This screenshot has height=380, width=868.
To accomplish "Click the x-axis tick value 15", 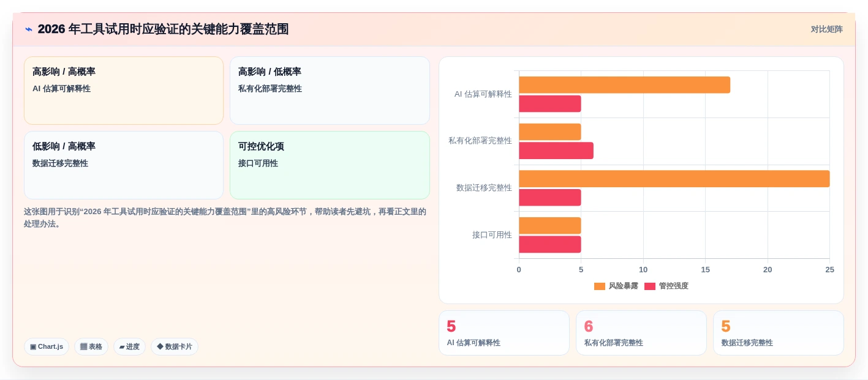I will 705,270.
